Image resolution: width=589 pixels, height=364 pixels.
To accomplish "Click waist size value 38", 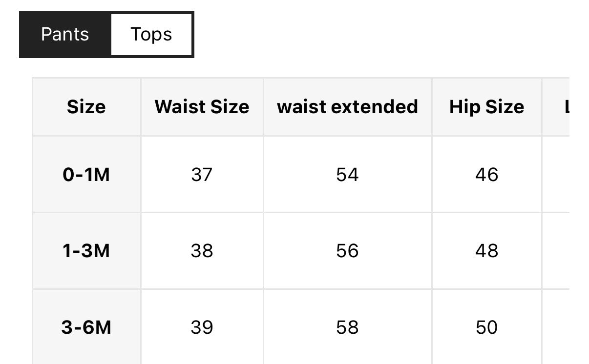I will (x=202, y=251).
